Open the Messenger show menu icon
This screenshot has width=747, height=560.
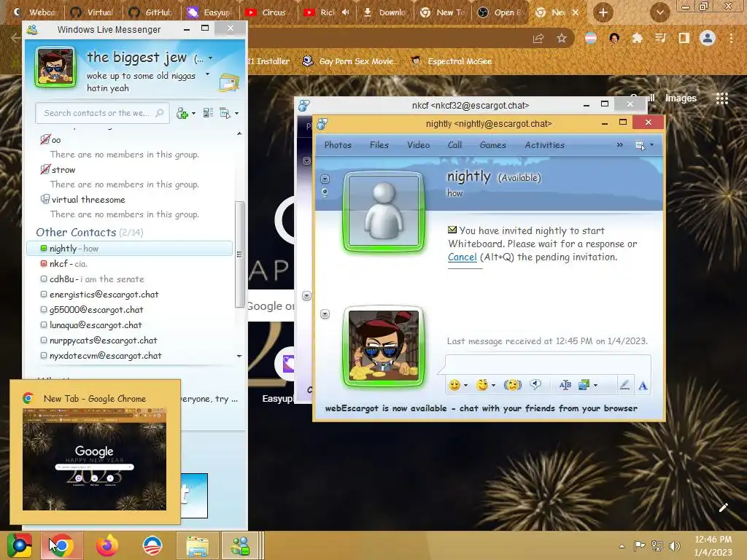225,113
